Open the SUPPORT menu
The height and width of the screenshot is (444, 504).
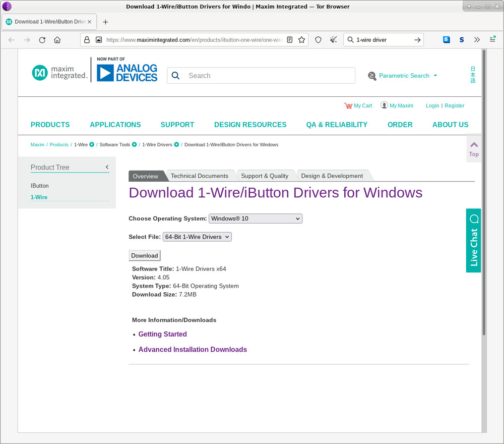coord(177,125)
